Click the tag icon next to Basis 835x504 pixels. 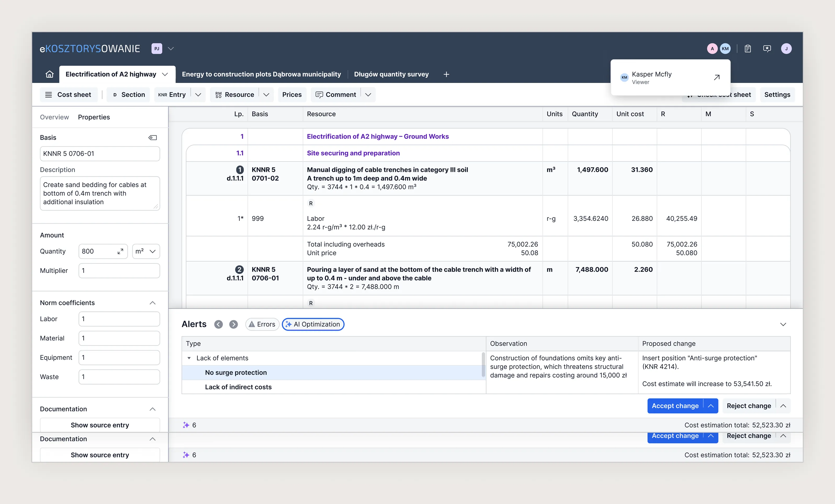153,138
